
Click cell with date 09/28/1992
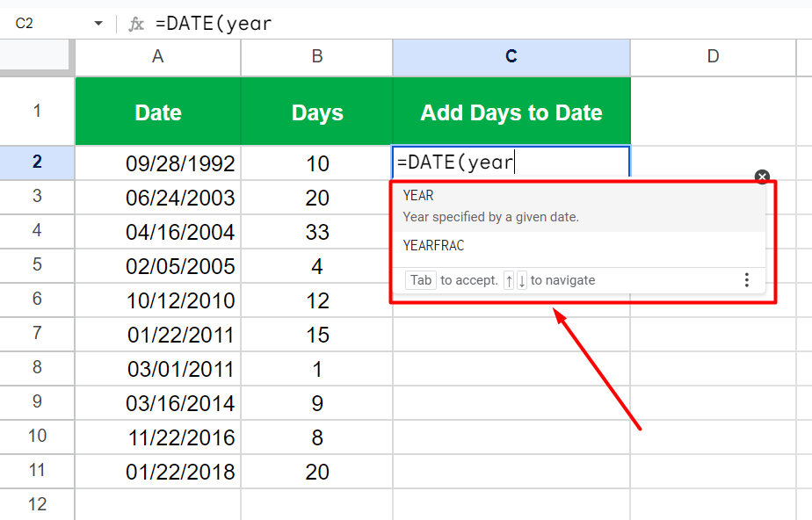[158, 163]
